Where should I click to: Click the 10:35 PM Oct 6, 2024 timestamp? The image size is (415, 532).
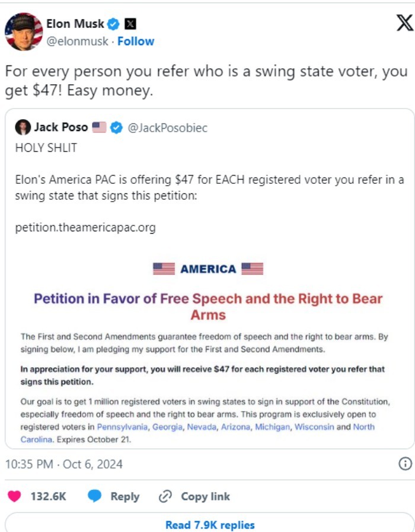pos(64,464)
